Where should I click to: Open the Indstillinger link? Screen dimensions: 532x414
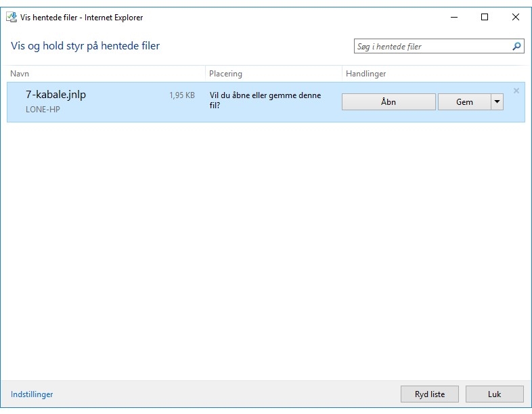click(32, 394)
